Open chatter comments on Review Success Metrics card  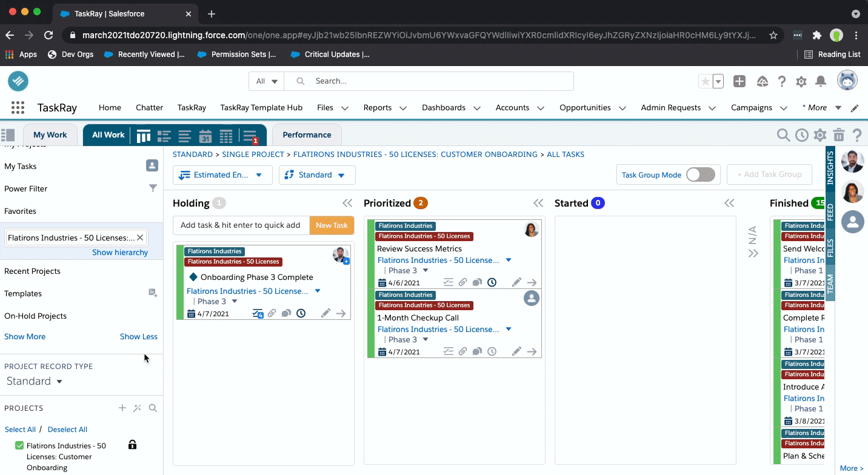click(477, 282)
